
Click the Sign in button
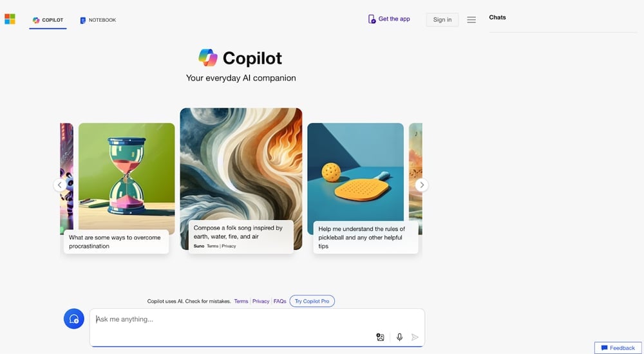(442, 20)
